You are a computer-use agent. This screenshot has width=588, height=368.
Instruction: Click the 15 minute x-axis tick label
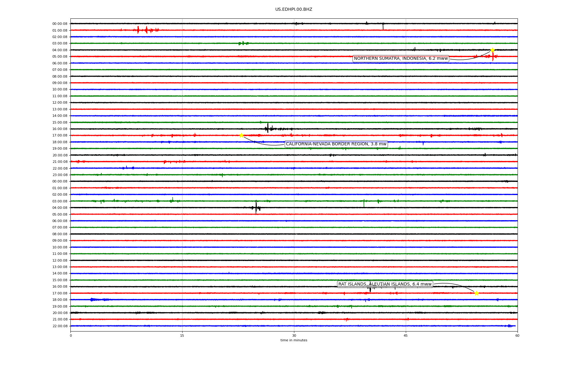[x=182, y=335]
